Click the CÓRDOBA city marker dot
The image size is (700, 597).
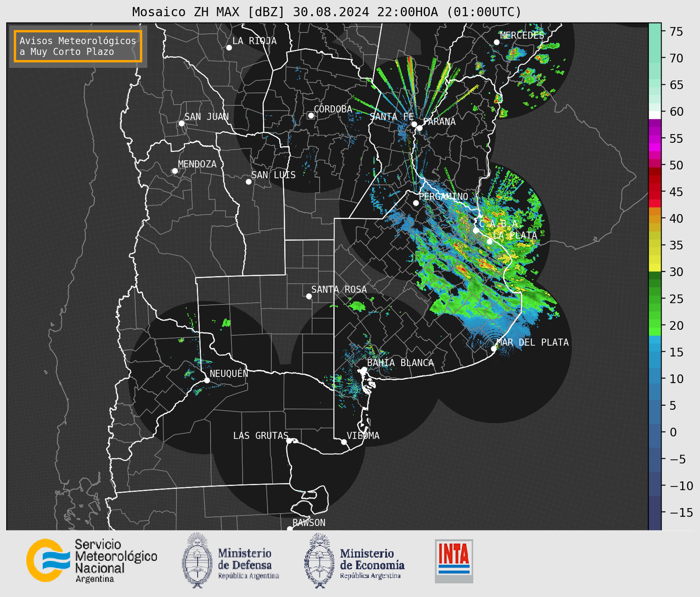(311, 115)
